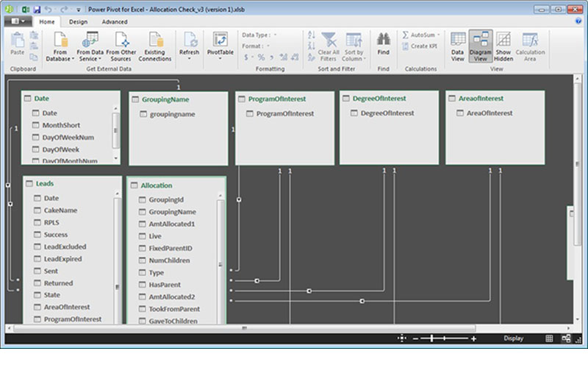Select Returned field in Leads
588x368 pixels.
pyautogui.click(x=58, y=283)
